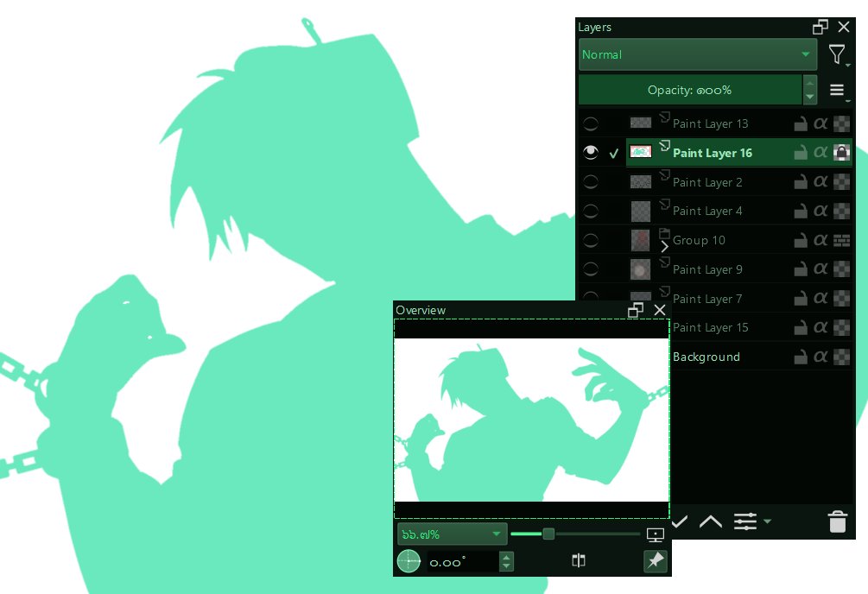The width and height of the screenshot is (868, 594).
Task: Lock Paint Layer 13 with padlock
Action: tap(801, 123)
